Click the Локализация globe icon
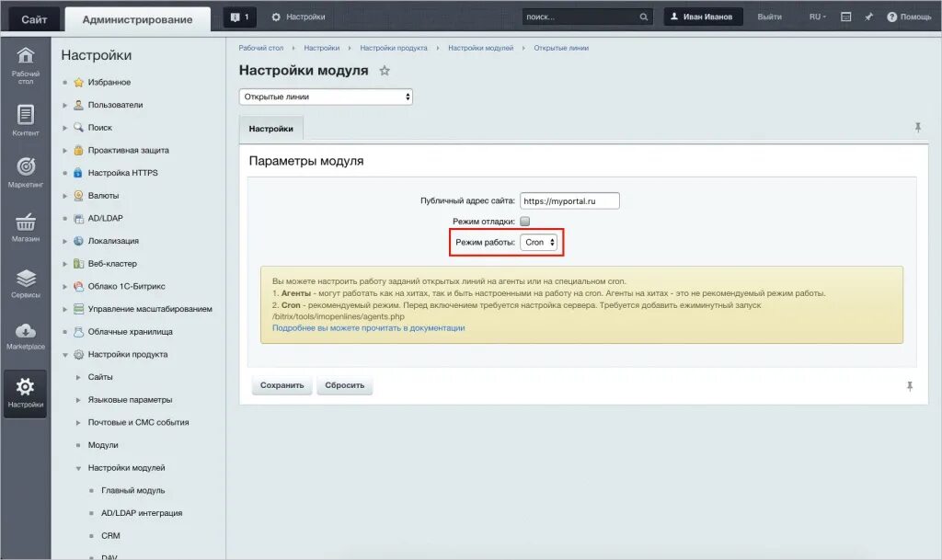The height and width of the screenshot is (560, 942). pos(78,241)
